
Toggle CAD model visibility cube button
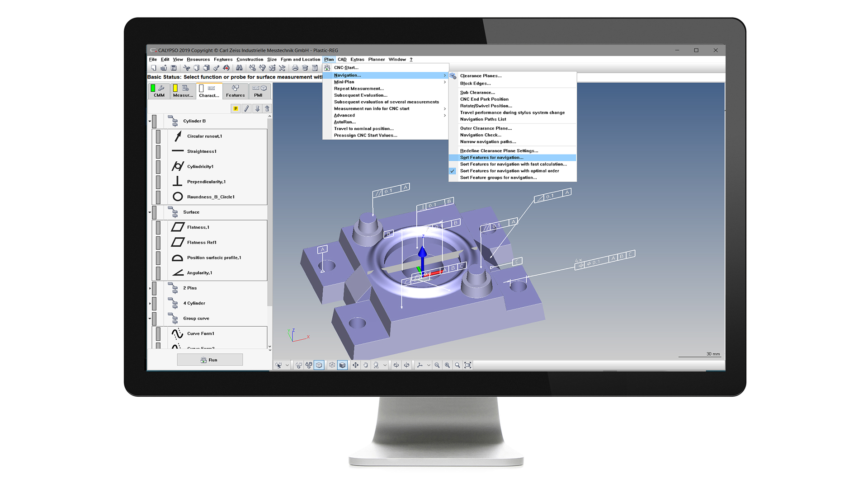319,365
